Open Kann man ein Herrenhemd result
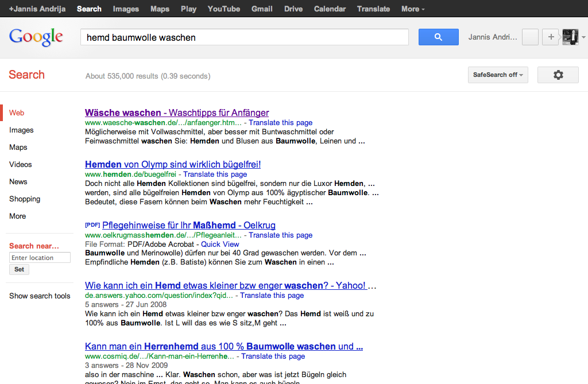The image size is (588, 384). click(224, 346)
